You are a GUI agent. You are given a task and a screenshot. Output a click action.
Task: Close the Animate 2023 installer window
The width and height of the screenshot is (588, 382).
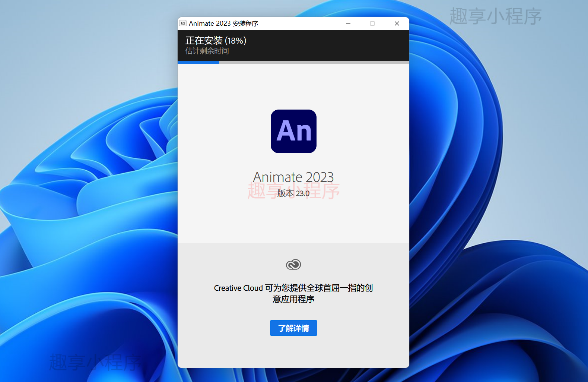point(397,23)
